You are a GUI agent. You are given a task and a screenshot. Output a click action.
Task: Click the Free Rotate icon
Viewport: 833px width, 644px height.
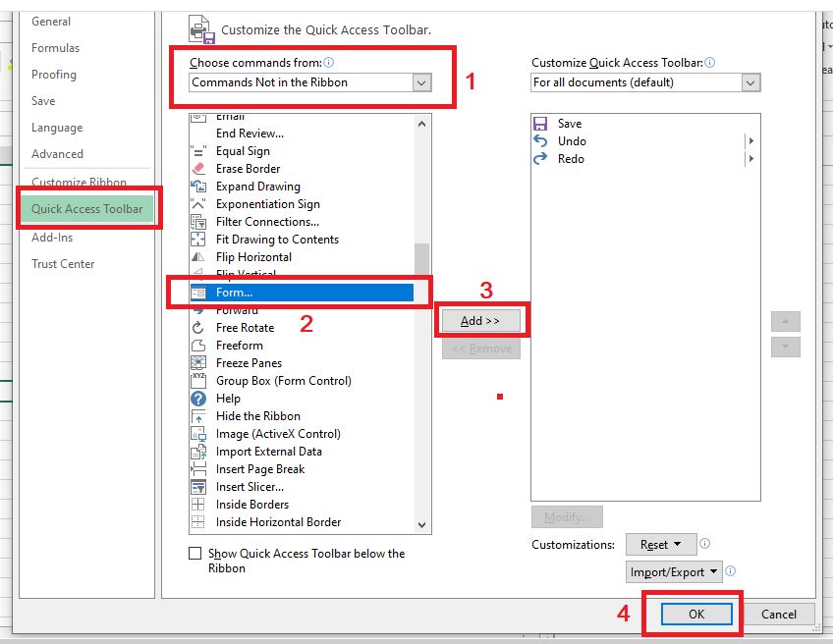click(x=198, y=328)
